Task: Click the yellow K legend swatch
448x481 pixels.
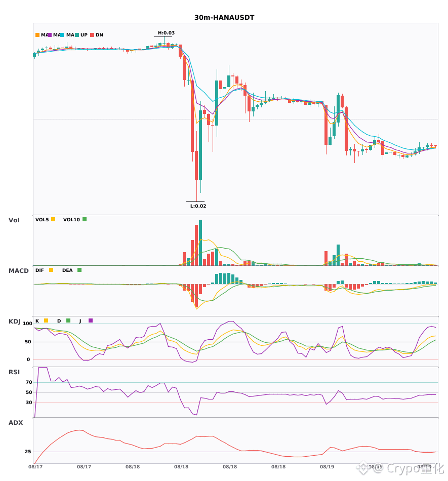Action: click(46, 320)
